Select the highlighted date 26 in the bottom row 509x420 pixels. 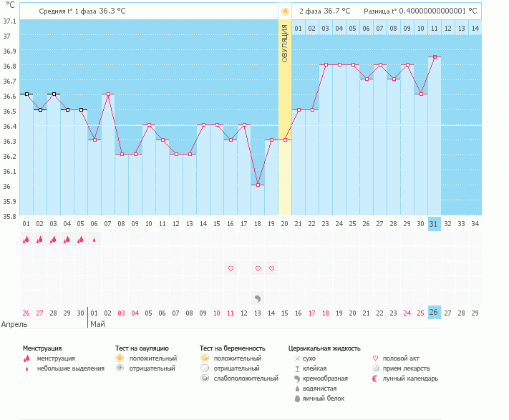click(434, 313)
